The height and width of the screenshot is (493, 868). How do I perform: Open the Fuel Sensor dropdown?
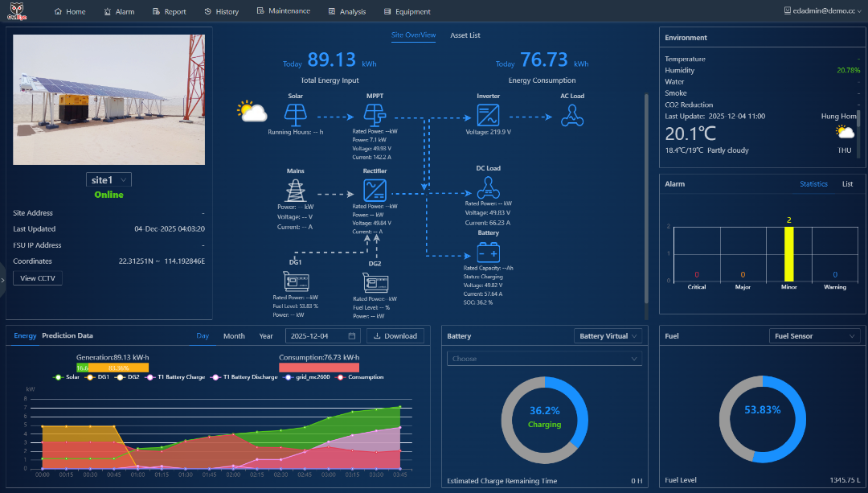(815, 335)
